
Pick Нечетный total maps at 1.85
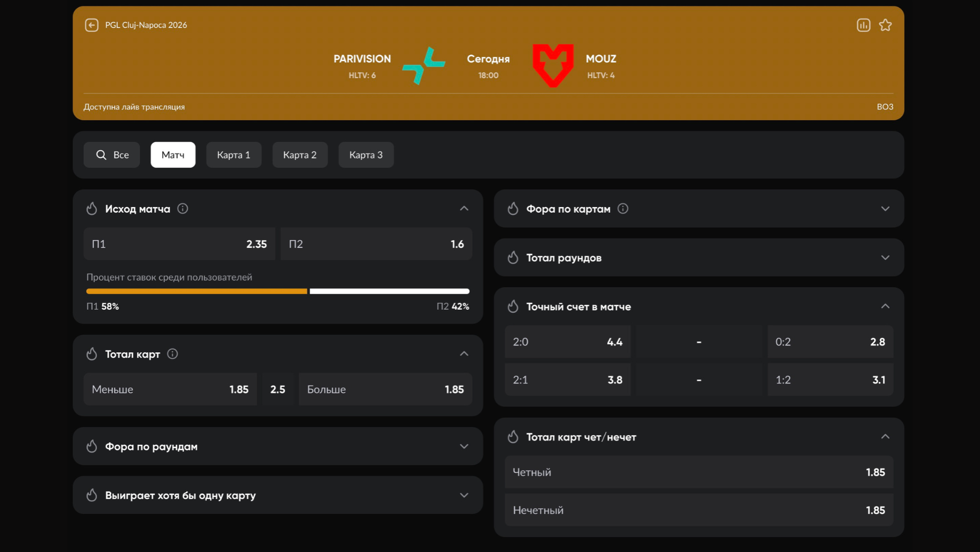[699, 510]
